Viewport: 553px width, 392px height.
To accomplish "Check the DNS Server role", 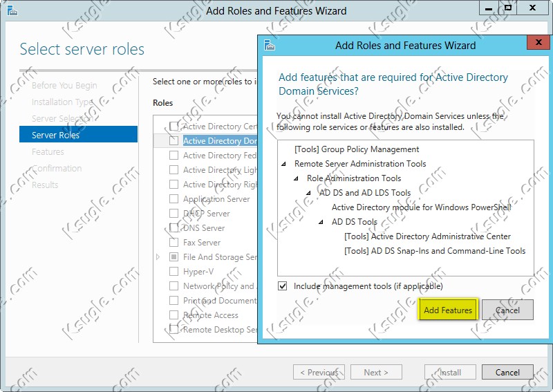I will pyautogui.click(x=174, y=228).
